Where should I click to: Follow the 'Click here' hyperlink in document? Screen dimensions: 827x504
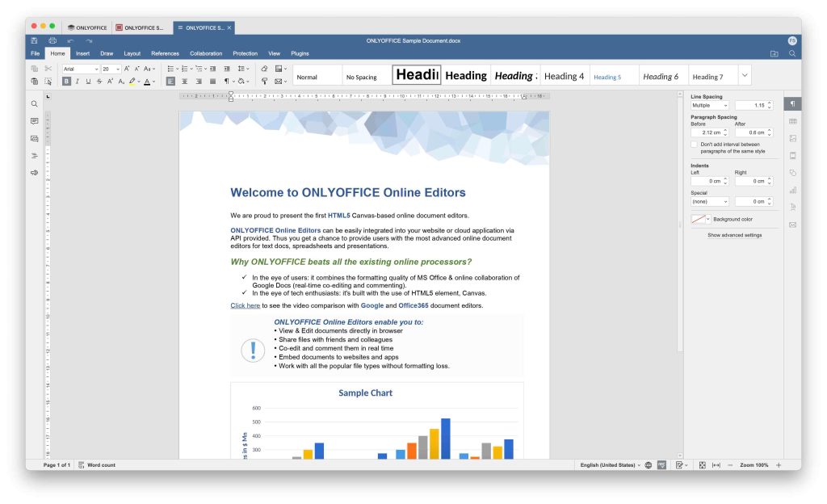click(245, 306)
